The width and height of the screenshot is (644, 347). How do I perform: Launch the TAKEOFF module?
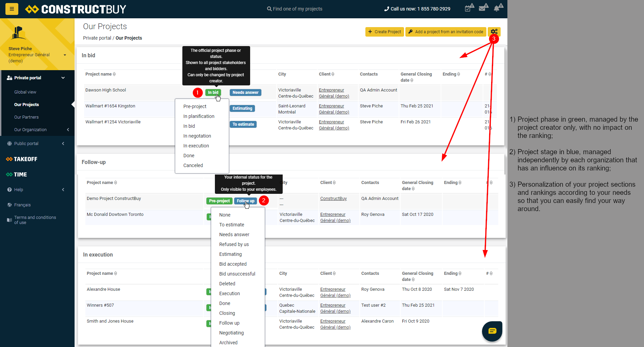tap(21, 159)
